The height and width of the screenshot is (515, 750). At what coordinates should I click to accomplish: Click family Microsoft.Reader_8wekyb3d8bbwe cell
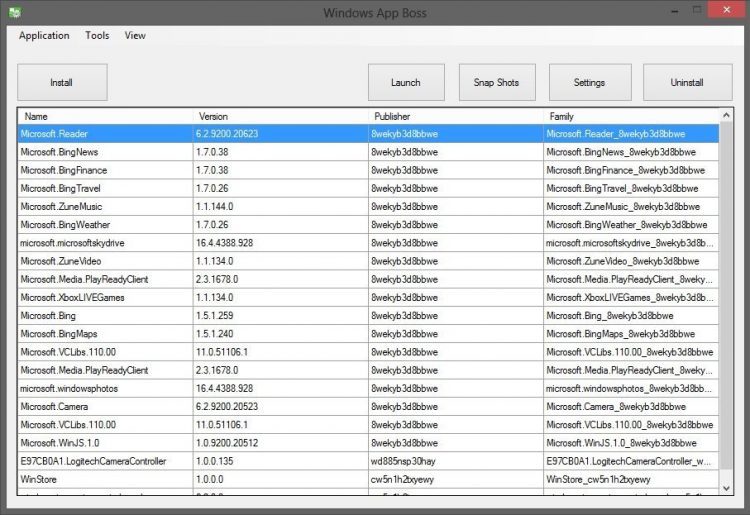click(x=631, y=134)
